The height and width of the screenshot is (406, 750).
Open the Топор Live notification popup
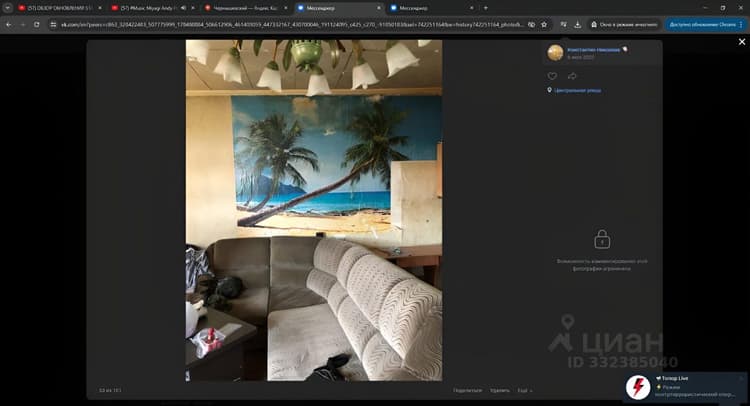(685, 386)
